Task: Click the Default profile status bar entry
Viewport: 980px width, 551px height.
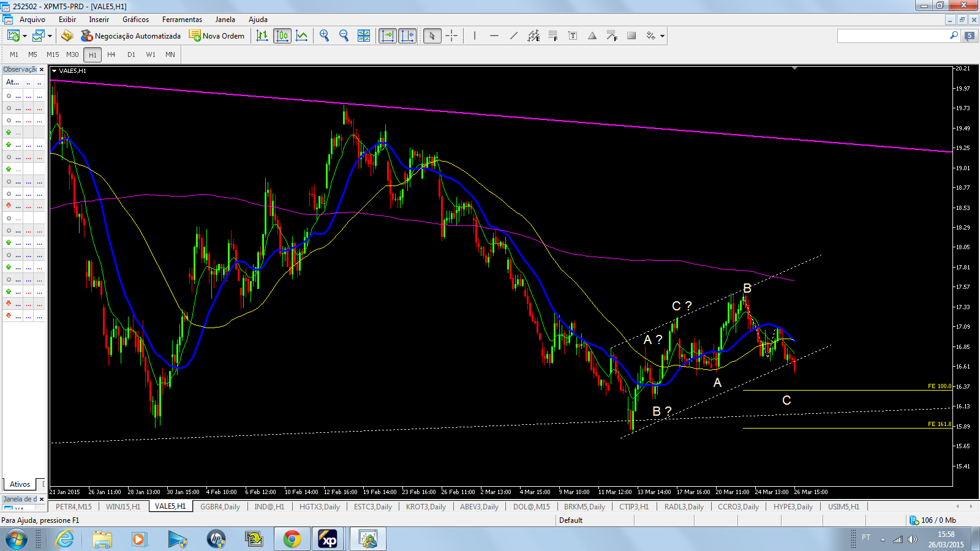Action: (x=571, y=520)
